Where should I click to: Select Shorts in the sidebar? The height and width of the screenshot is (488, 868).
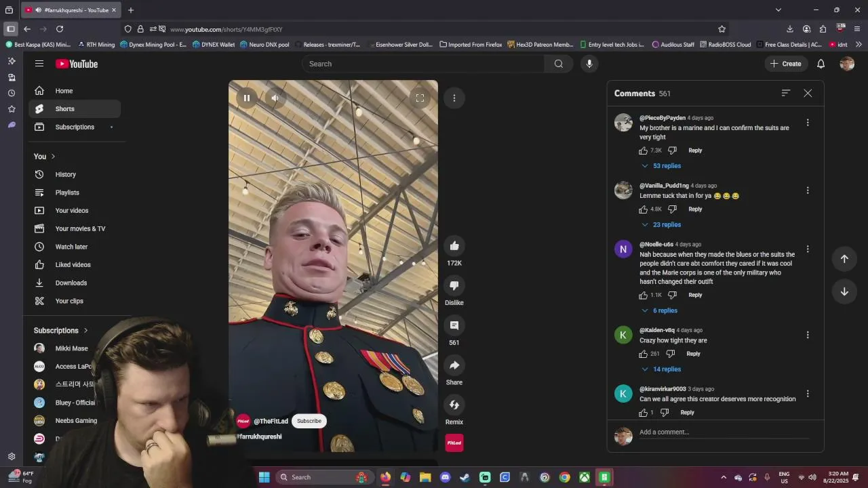[x=75, y=109]
